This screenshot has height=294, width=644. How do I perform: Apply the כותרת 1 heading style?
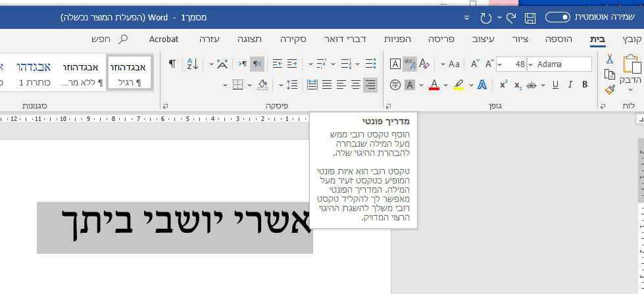pyautogui.click(x=35, y=72)
